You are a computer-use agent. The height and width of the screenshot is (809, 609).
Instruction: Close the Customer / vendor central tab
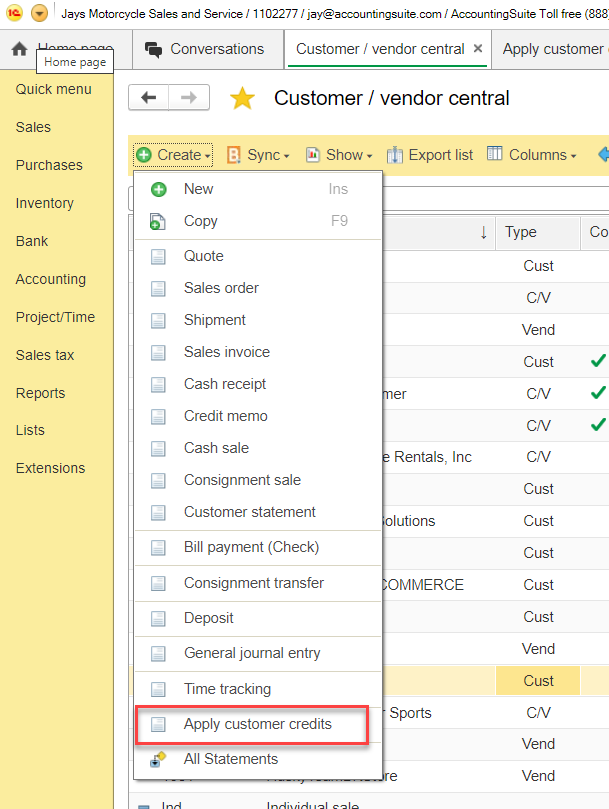click(478, 49)
